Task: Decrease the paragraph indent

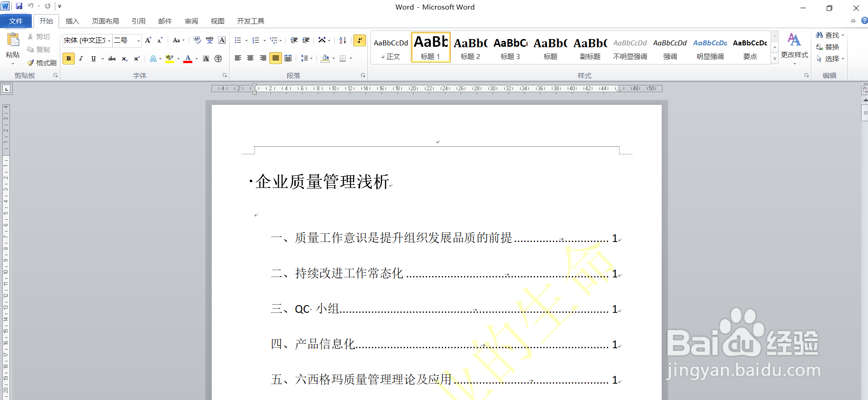Action: click(x=294, y=40)
